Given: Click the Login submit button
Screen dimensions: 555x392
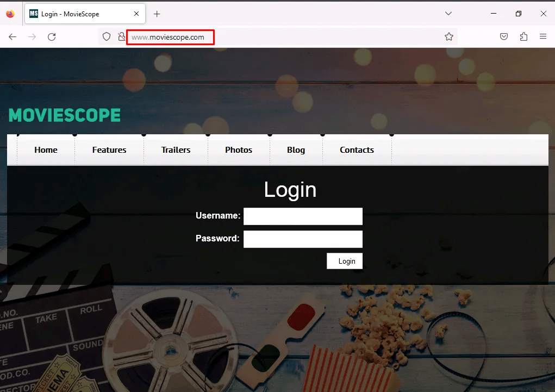Looking at the screenshot, I should [345, 261].
